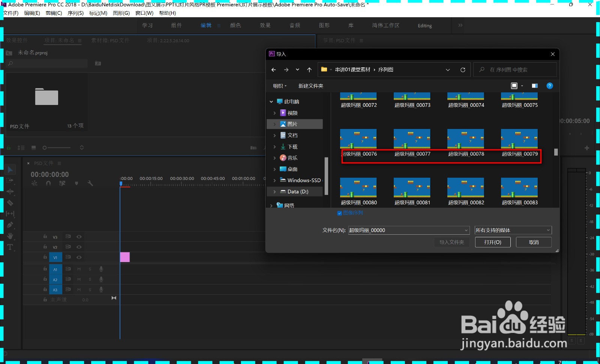Show more workspaces overflow chevron
The width and height of the screenshot is (600, 364).
(460, 25)
